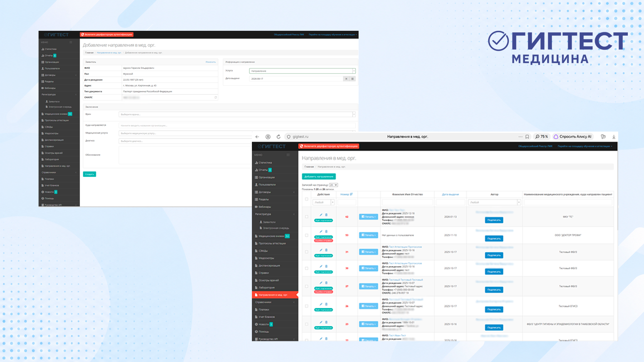Select the checkbox for referral number 62
This screenshot has height=362, width=644.
click(307, 217)
